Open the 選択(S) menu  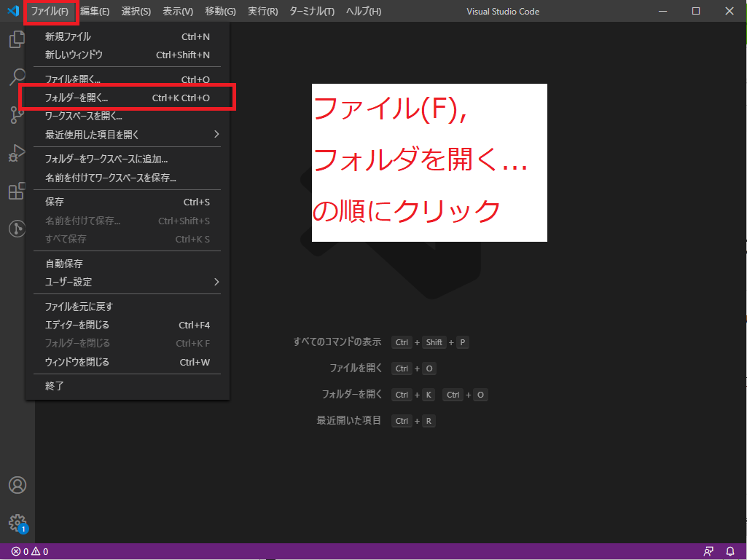point(136,11)
